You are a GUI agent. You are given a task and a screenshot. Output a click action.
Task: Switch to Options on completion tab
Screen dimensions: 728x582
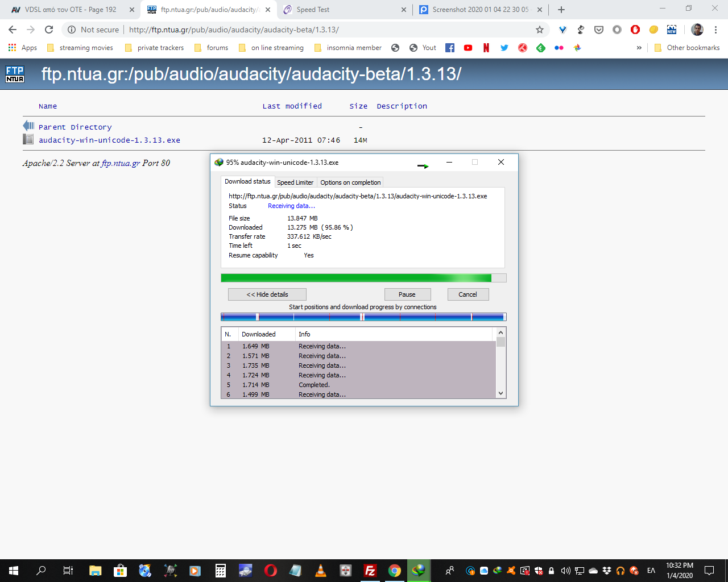click(350, 182)
